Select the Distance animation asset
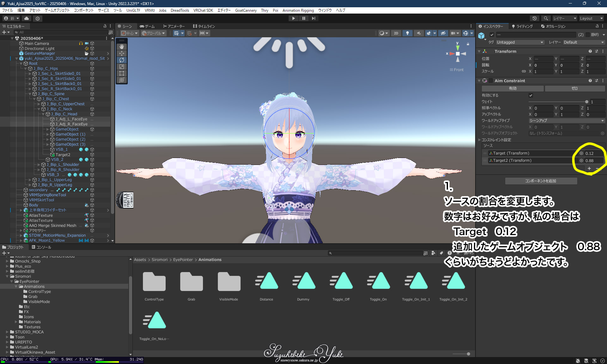This screenshot has height=364, width=607. [x=266, y=281]
